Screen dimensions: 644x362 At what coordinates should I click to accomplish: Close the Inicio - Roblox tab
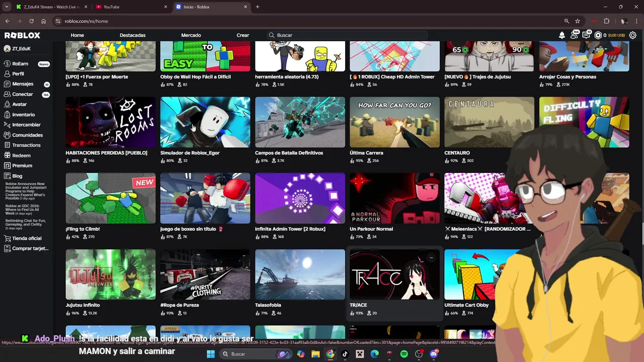tap(246, 7)
